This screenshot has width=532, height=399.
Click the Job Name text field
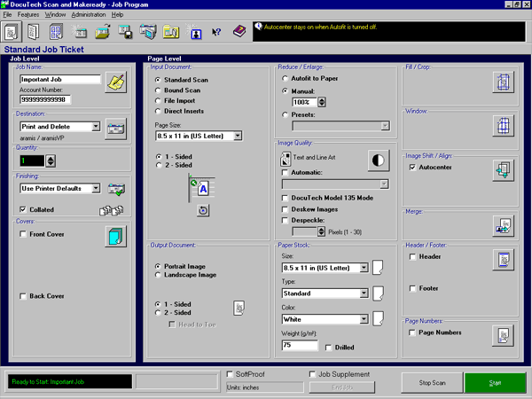pyautogui.click(x=60, y=80)
